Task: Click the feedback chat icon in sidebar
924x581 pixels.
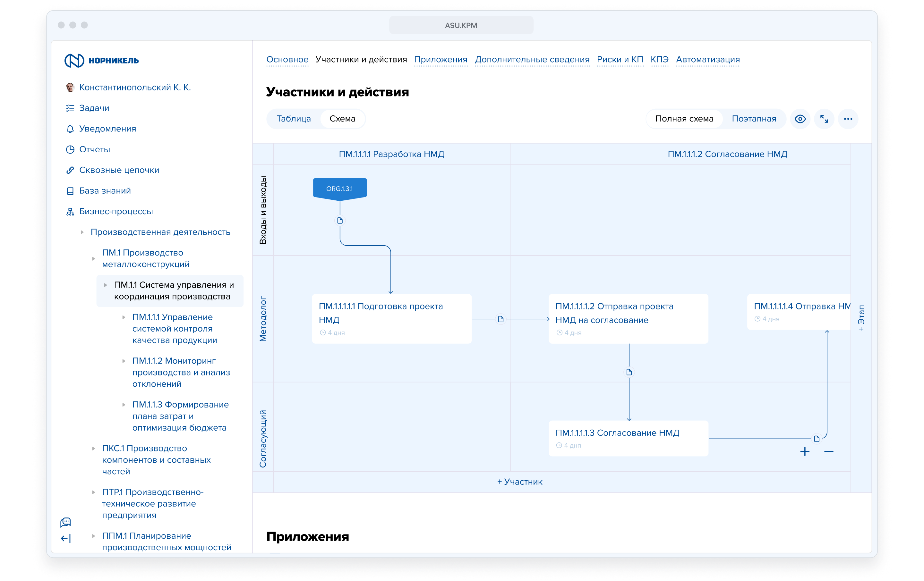Action: (x=66, y=522)
